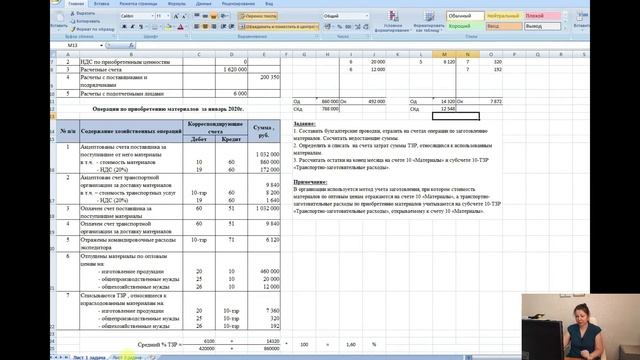Toggle Merge and Center (Объединить и поместить в центре)

point(279,27)
